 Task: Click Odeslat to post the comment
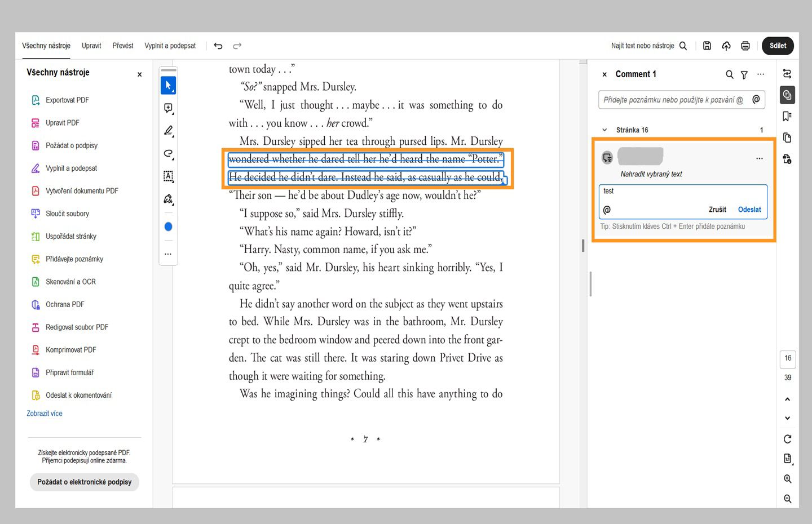[x=749, y=210]
